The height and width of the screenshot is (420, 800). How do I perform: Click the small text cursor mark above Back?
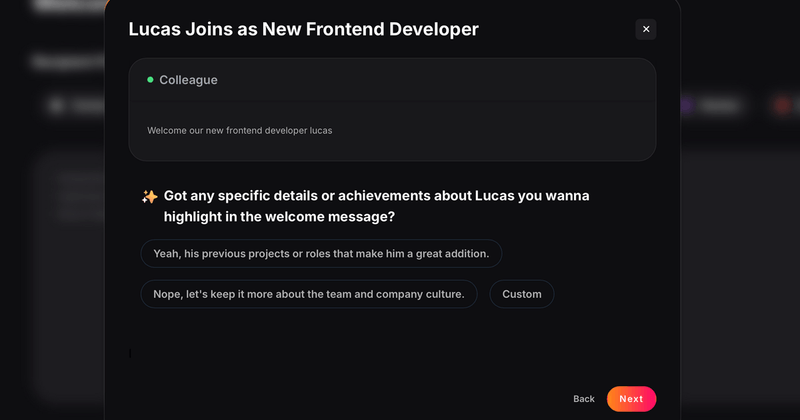click(130, 352)
